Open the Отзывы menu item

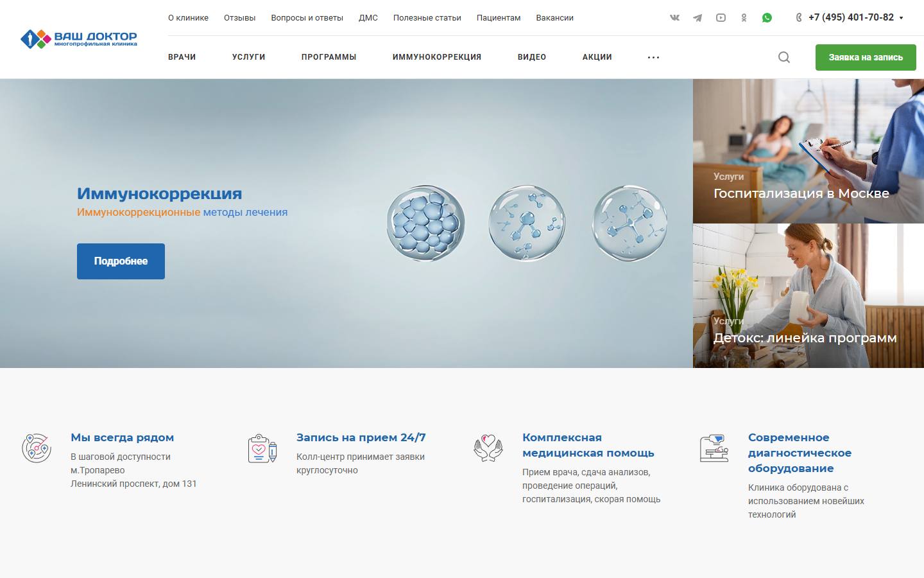239,18
